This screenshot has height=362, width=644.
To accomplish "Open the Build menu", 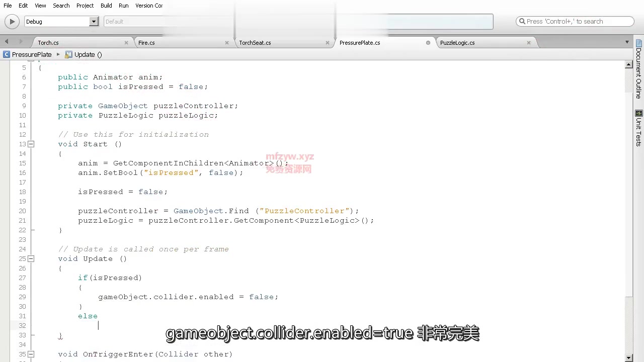I will click(106, 6).
